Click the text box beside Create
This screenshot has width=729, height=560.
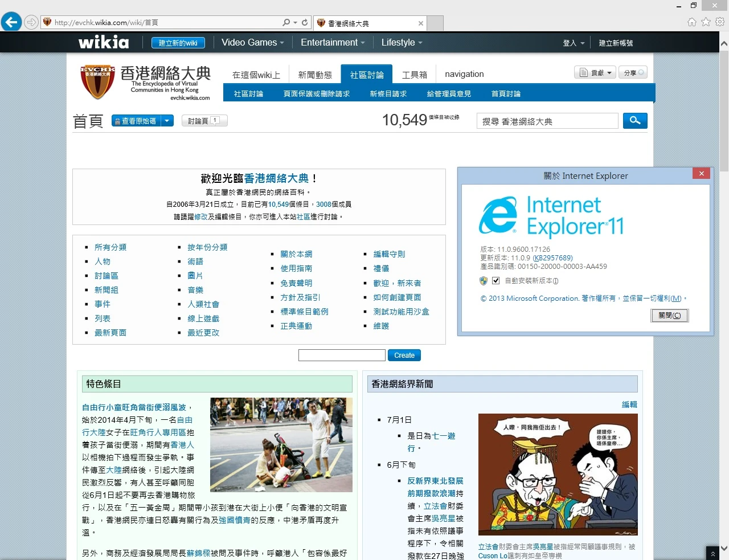pos(342,355)
